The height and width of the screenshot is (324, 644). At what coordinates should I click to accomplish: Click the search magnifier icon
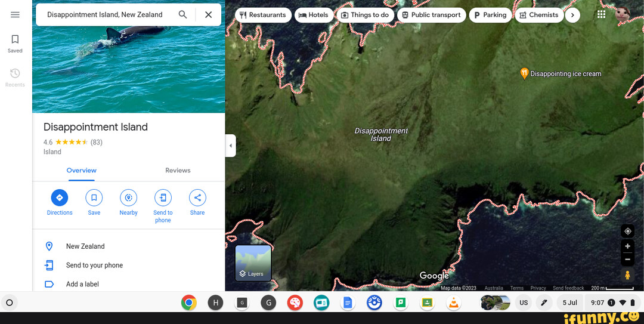click(182, 15)
